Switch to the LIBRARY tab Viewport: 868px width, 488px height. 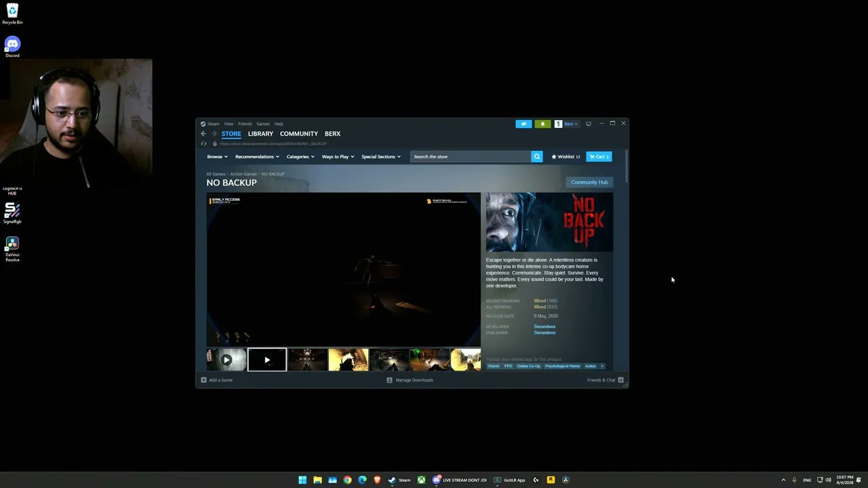coord(260,134)
